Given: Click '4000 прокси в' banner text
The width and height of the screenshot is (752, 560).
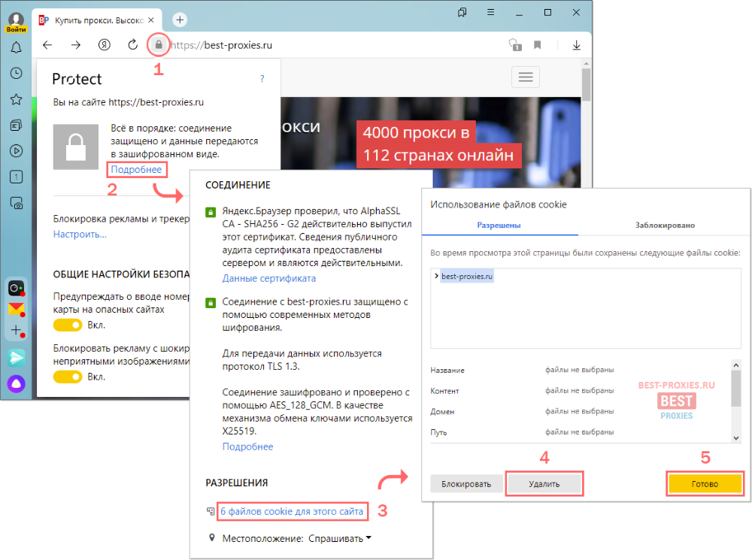Looking at the screenshot, I should 416,132.
